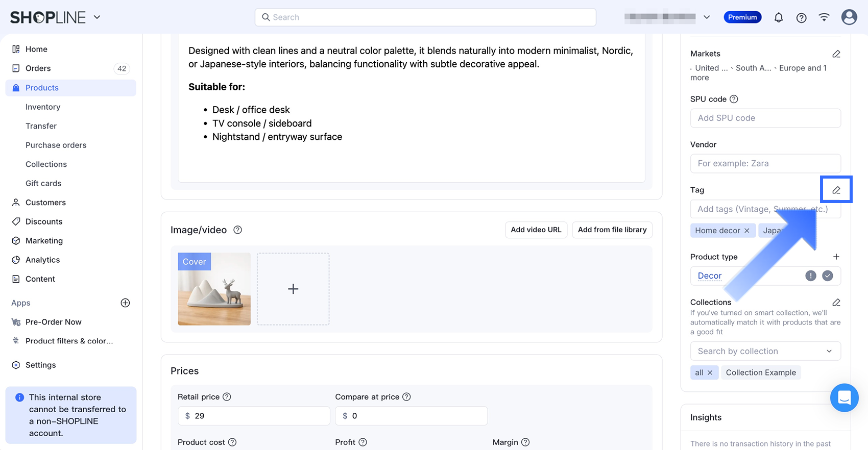Expand the SHOPLINE store switcher chevron
The height and width of the screenshot is (450, 868).
point(97,17)
